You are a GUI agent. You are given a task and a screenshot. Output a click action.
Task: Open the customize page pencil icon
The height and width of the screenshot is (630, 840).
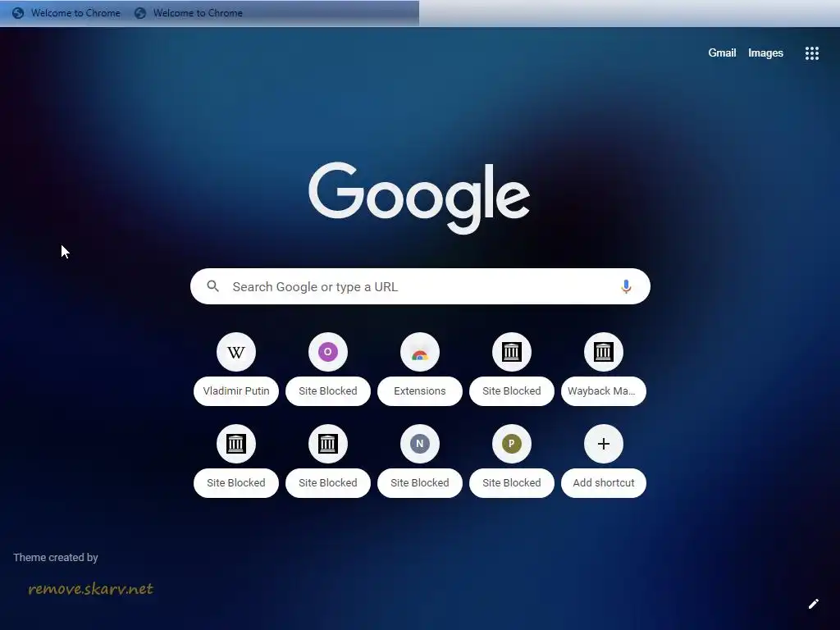click(813, 604)
